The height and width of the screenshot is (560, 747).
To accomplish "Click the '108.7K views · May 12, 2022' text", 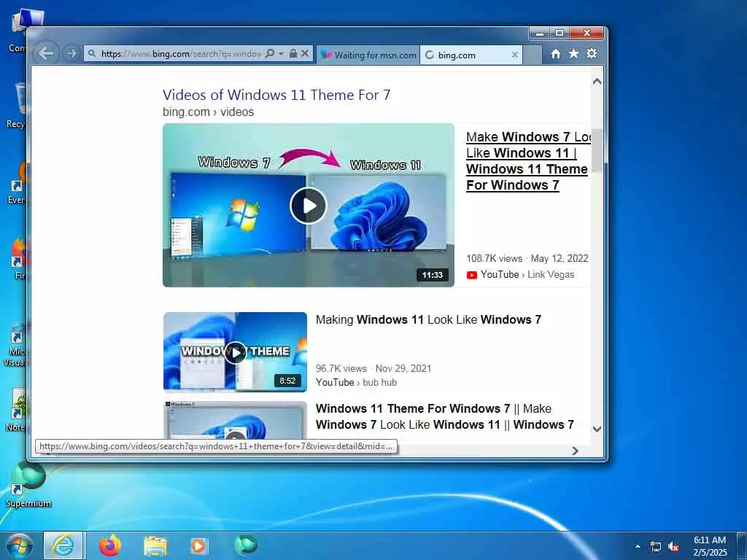I will (x=527, y=259).
